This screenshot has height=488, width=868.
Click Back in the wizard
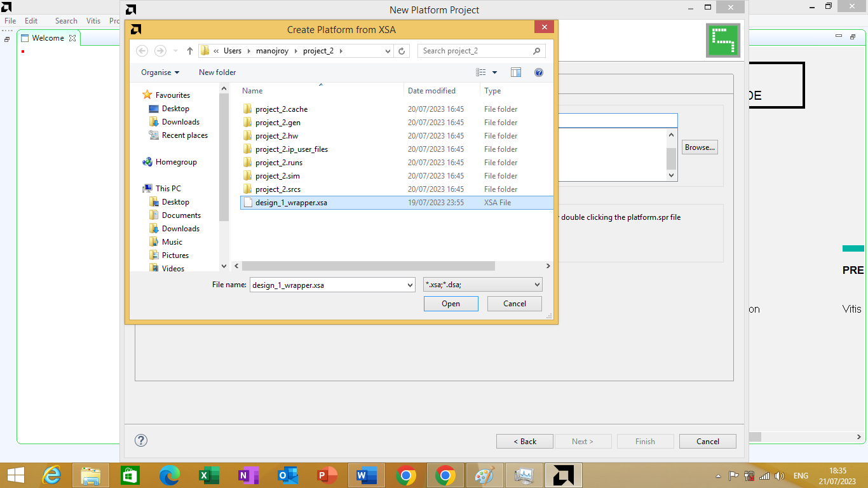pos(525,442)
